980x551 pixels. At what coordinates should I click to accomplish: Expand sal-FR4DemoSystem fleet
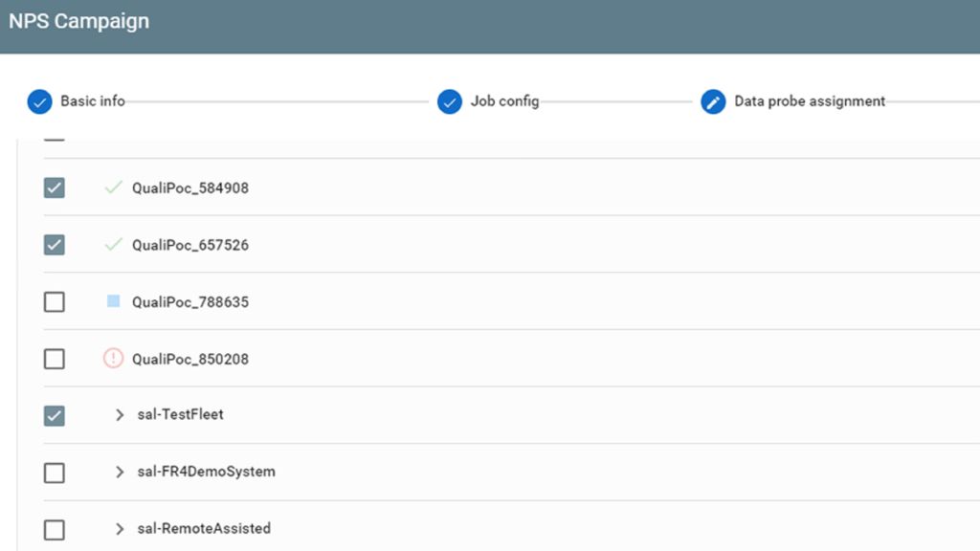119,472
